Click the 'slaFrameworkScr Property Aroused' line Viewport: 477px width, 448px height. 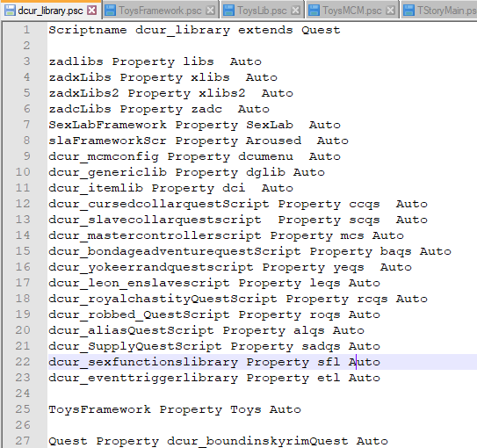point(199,141)
